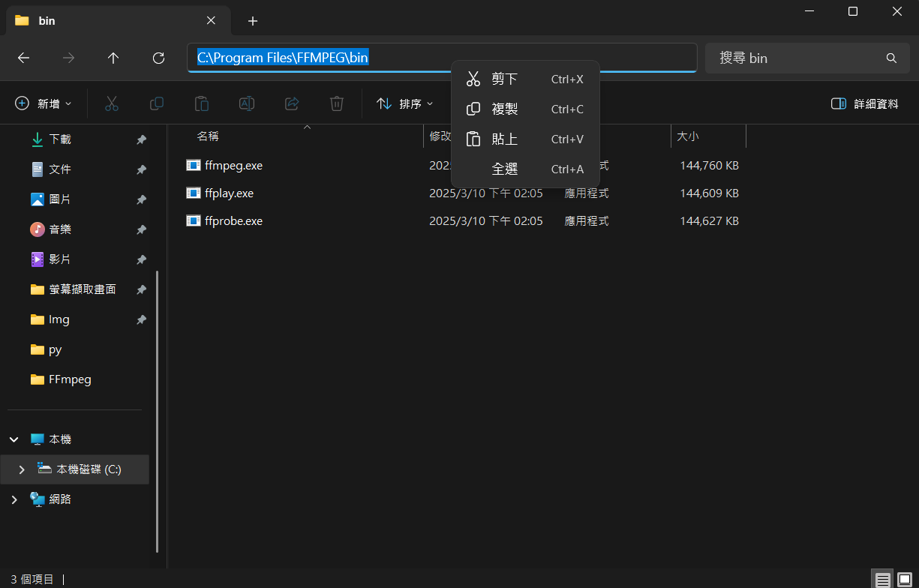Select the ffmpeg.exe file
This screenshot has height=588, width=919.
point(233,166)
